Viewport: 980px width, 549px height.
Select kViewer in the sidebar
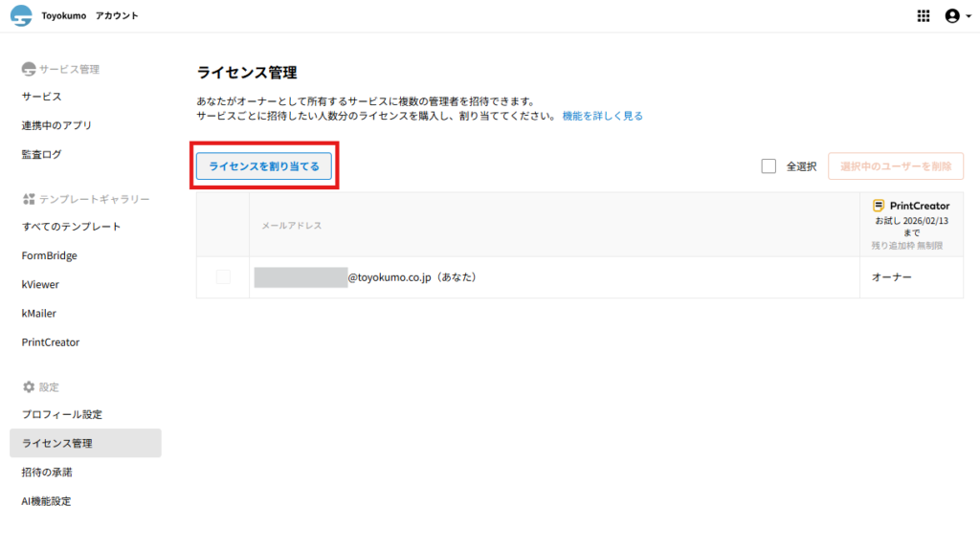pyautogui.click(x=40, y=284)
